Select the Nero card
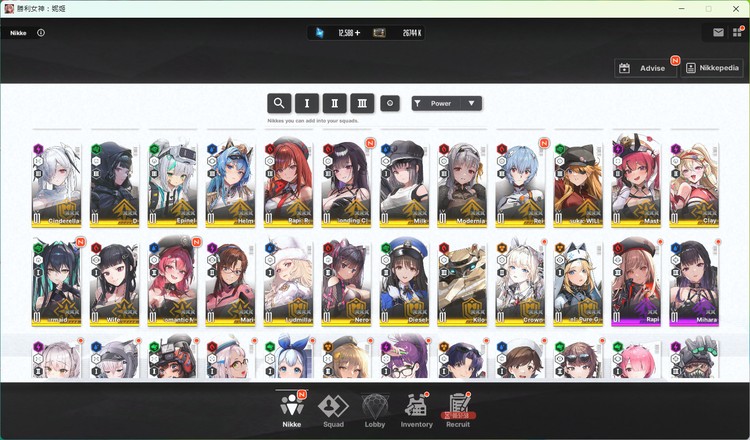The width and height of the screenshot is (750, 440). (346, 283)
